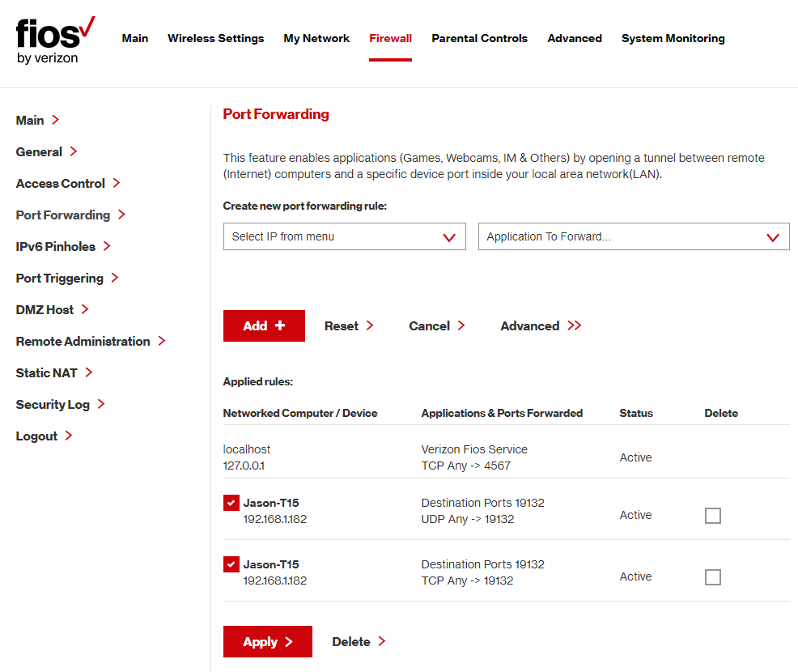Click the double chevron next to Advanced
The width and height of the screenshot is (798, 672).
click(574, 325)
